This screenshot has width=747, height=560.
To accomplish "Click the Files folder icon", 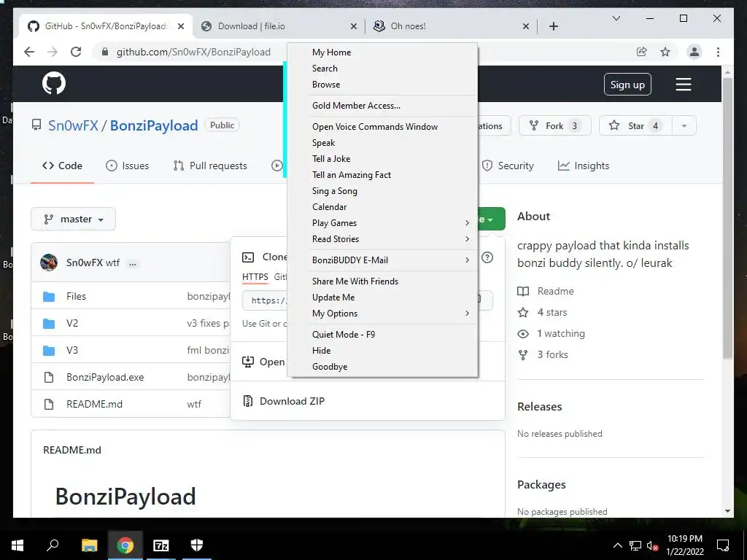I will (49, 297).
